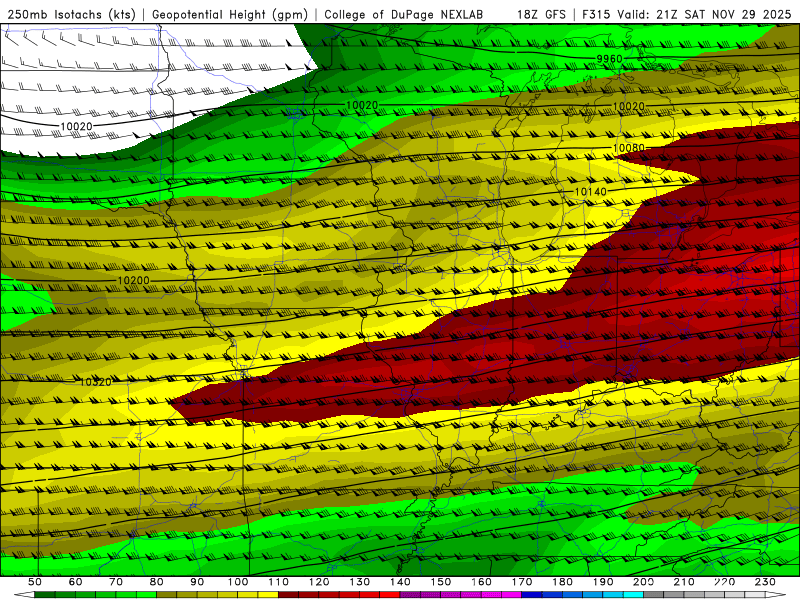Select the dark maroon swatch just after 110
Screen dimensions: 800x600
click(288, 595)
